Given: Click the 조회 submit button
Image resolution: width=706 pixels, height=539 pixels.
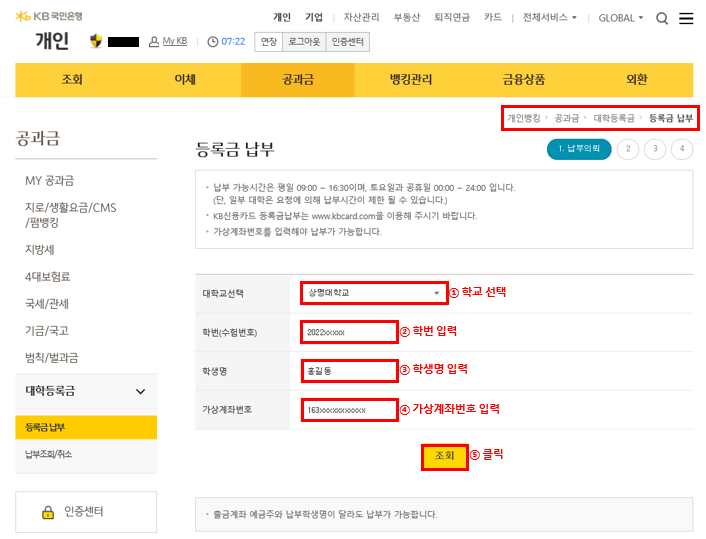Looking at the screenshot, I should point(444,455).
